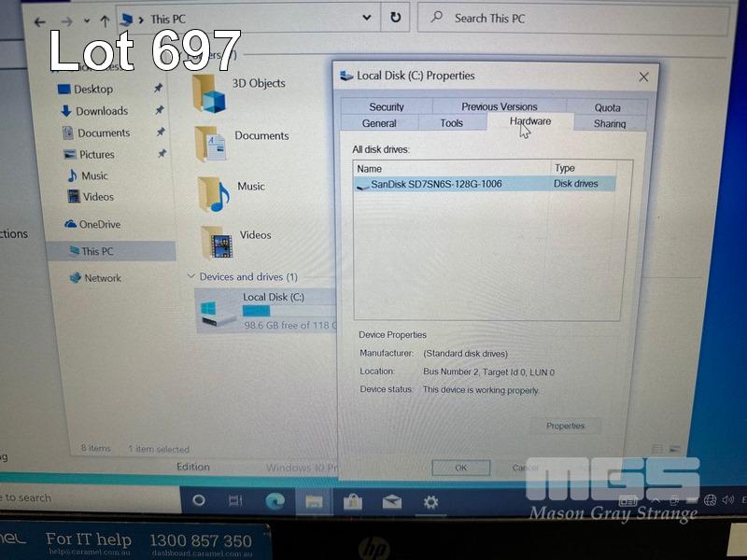Click the Microsoft Edge taskbar icon

click(275, 501)
